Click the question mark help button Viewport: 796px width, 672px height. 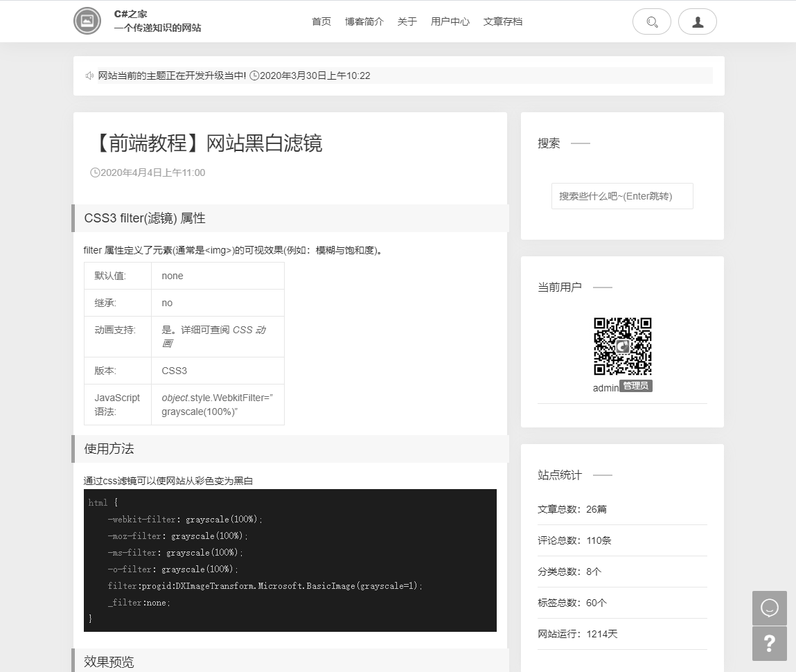click(769, 644)
